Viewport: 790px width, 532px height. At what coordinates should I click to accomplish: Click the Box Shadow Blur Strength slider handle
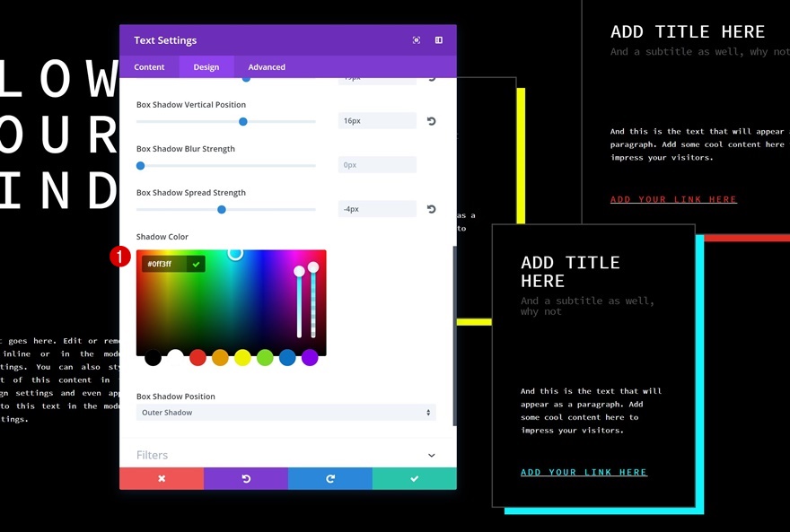click(141, 166)
